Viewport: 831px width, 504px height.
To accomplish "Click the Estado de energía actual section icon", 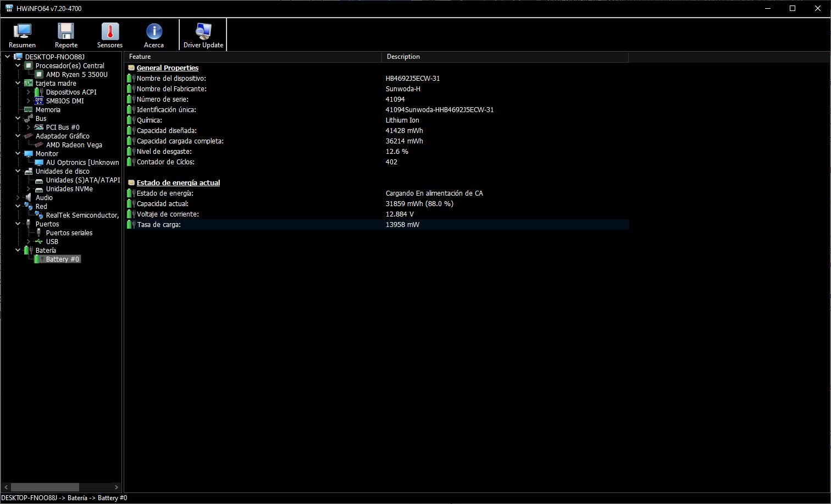I will coord(131,183).
